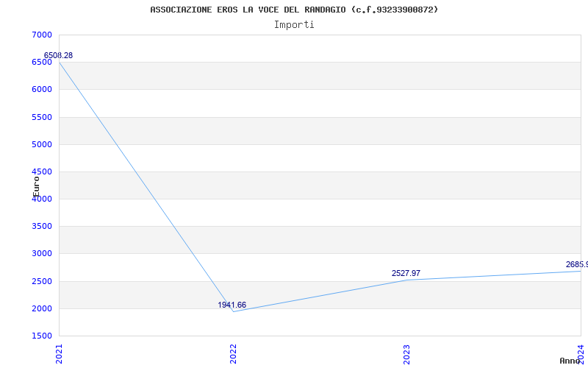Click the Anno x-axis title
Screen dimensions: 588x368
[x=569, y=361]
